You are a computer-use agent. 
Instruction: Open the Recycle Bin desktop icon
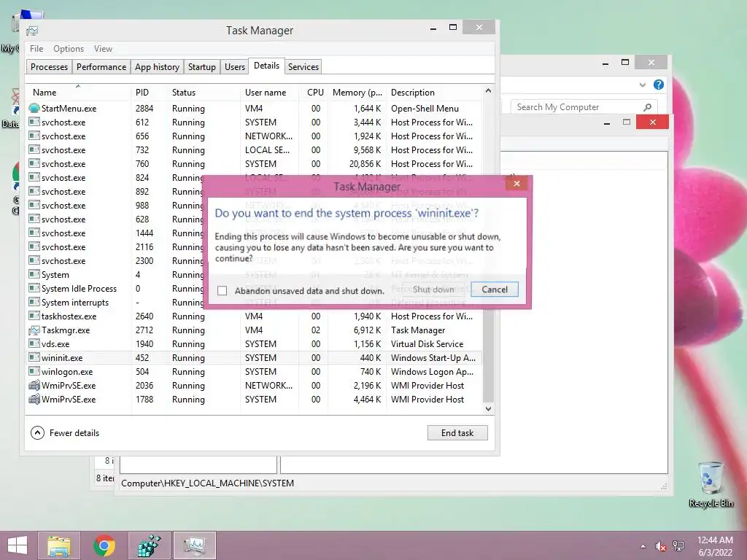coord(711,484)
